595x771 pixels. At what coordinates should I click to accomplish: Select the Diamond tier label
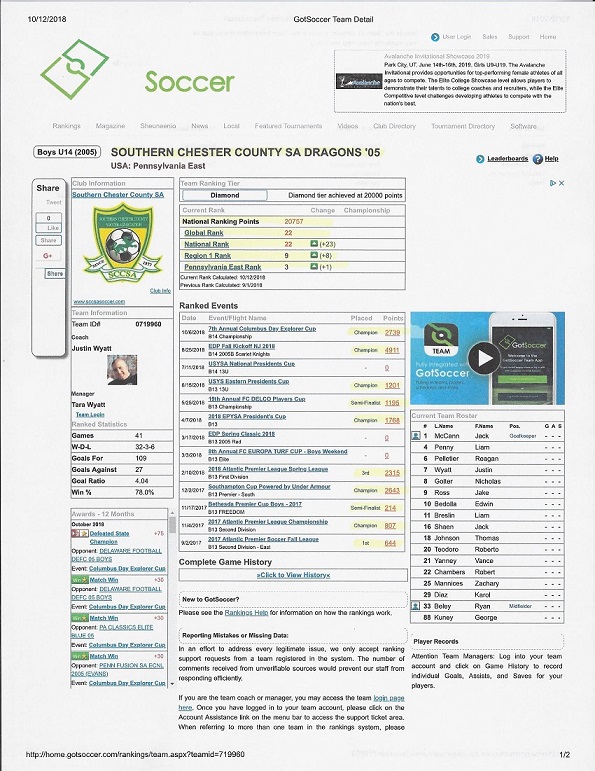click(x=225, y=195)
